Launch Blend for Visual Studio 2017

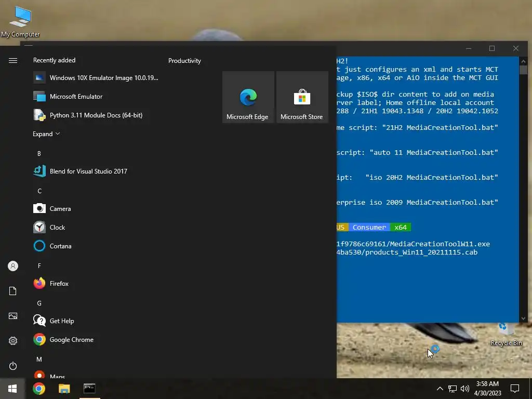point(96,171)
